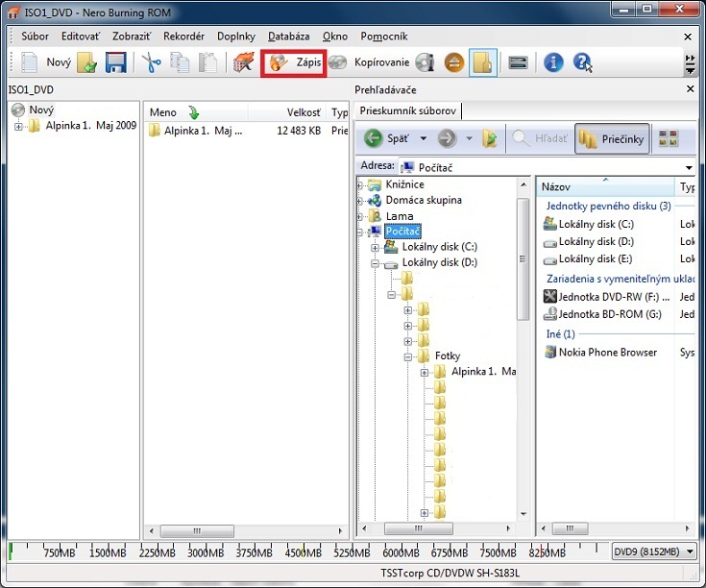Open the Späť history dropdown arrow

click(x=424, y=138)
